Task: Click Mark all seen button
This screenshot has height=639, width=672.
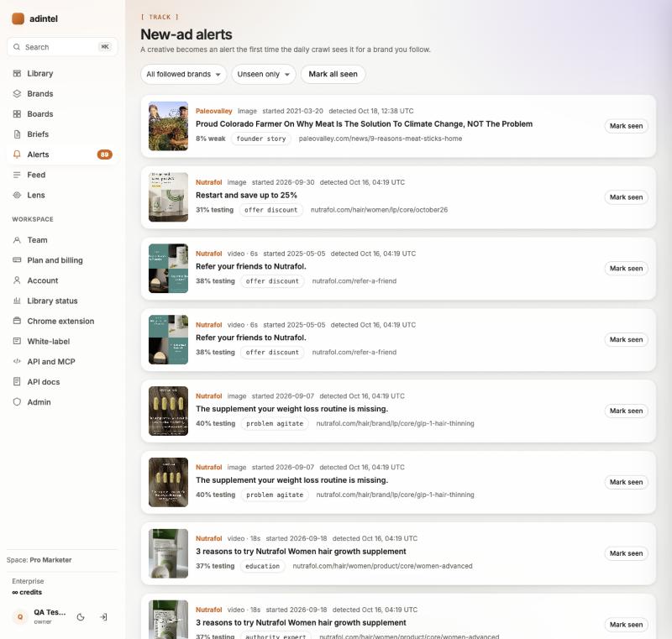Action: click(333, 74)
